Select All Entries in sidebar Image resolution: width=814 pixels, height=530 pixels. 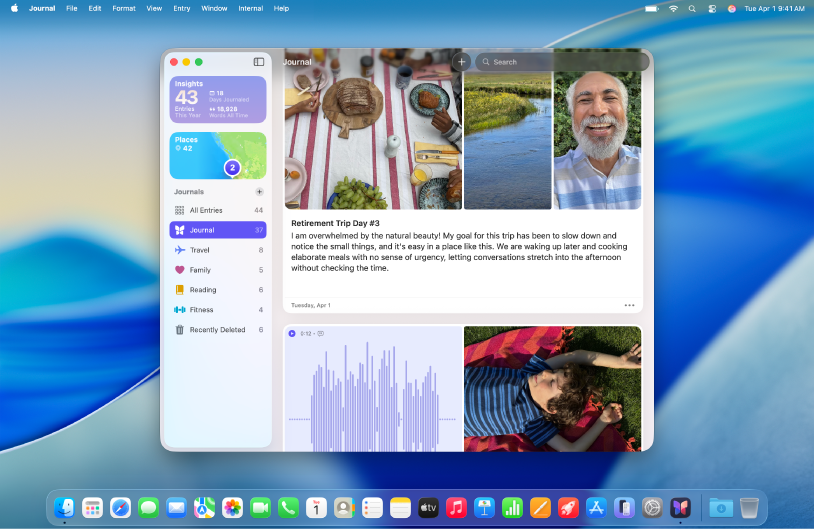click(218, 210)
